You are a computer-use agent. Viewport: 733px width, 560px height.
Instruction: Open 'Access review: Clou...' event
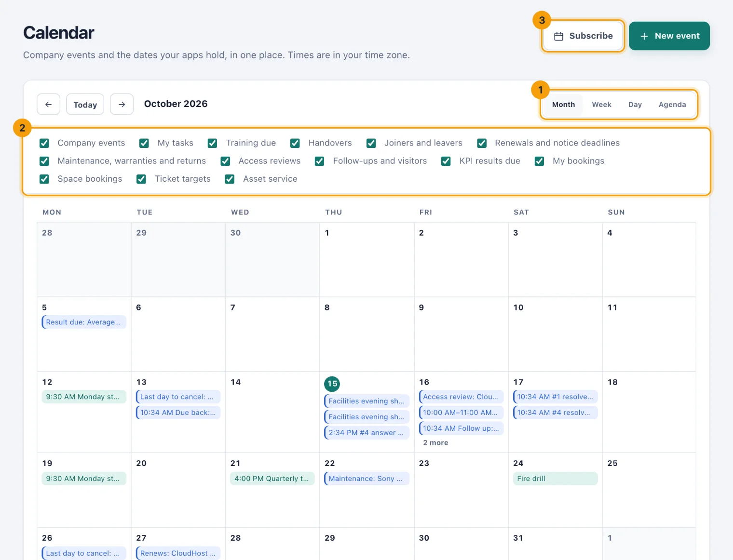(x=461, y=397)
